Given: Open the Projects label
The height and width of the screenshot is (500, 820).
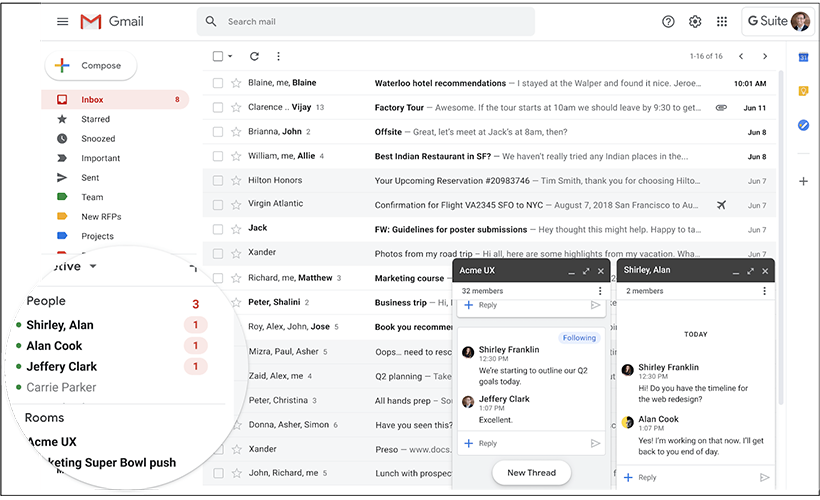Looking at the screenshot, I should 97,236.
